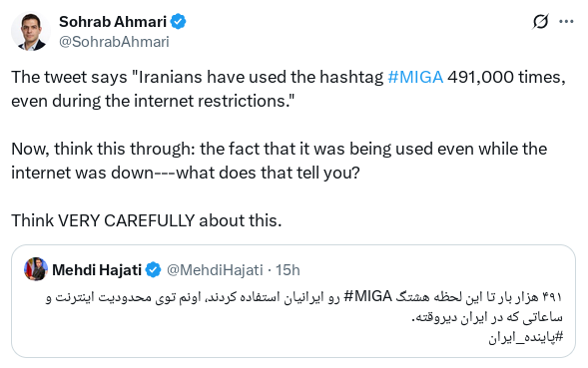Click the 'even during the internet restrictions' line

[153, 101]
